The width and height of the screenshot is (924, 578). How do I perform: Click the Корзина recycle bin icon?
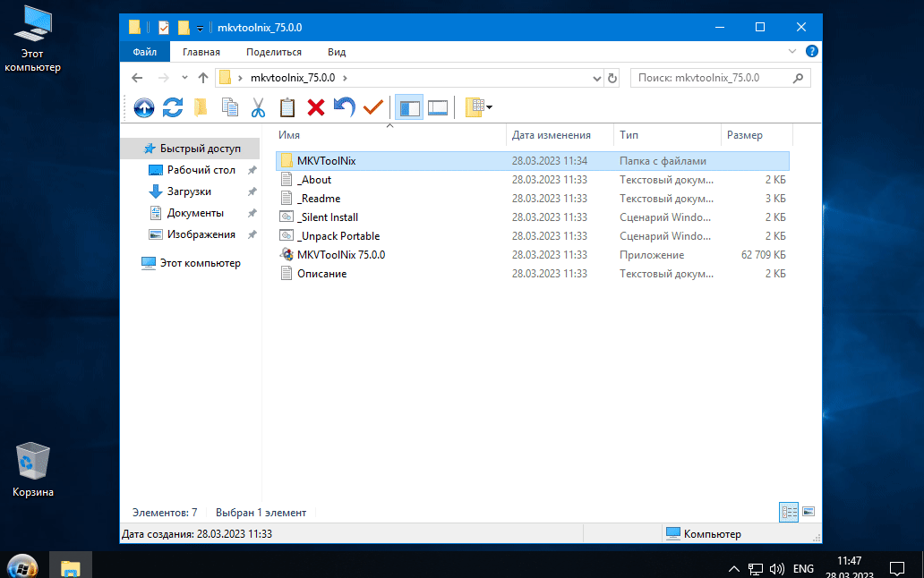(x=32, y=470)
